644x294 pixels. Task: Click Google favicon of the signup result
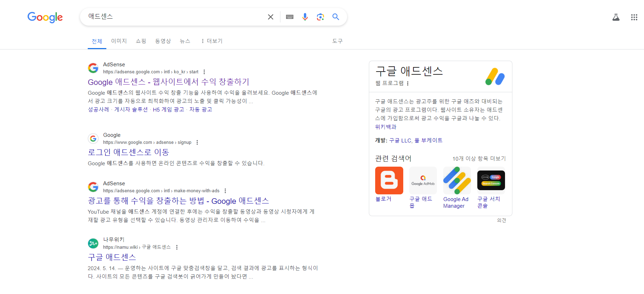pos(93,139)
